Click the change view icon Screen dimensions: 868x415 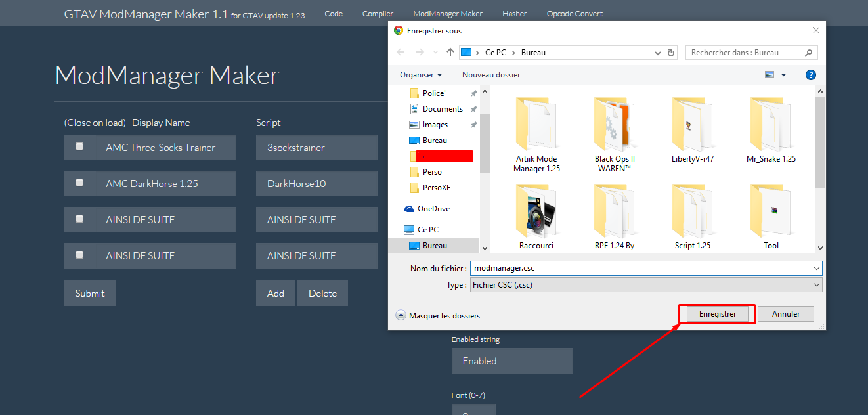pyautogui.click(x=770, y=75)
